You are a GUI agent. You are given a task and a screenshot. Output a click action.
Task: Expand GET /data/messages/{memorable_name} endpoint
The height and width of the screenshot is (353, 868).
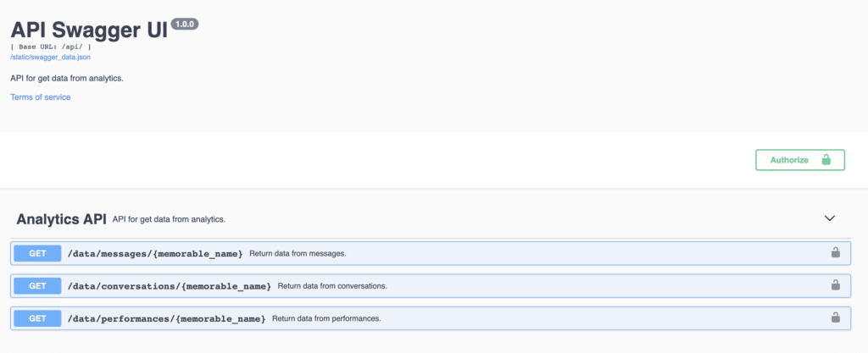pyautogui.click(x=431, y=254)
